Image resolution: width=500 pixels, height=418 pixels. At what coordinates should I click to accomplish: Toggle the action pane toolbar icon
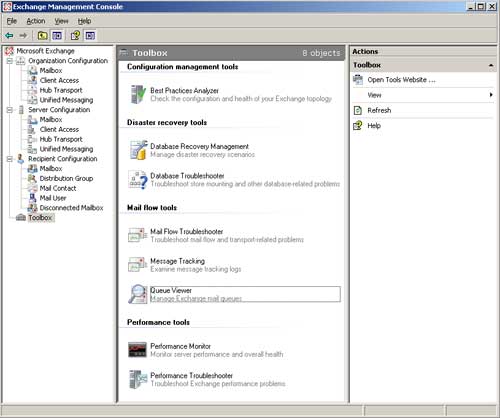pos(90,35)
